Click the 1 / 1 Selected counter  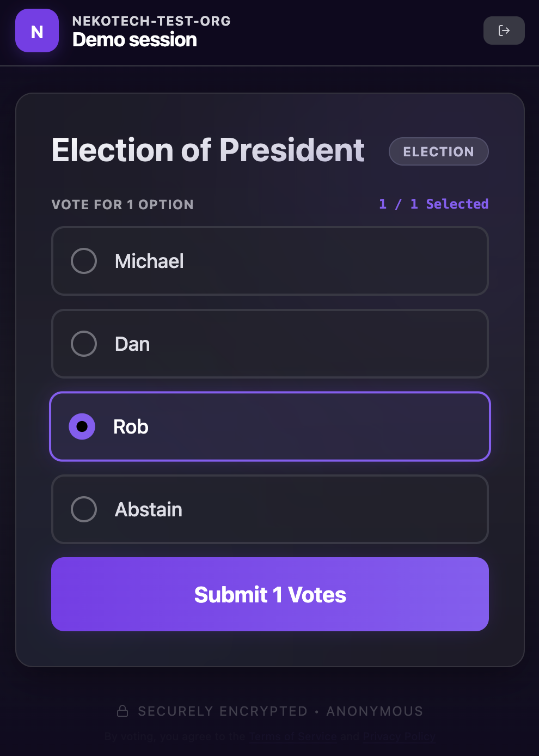point(433,204)
